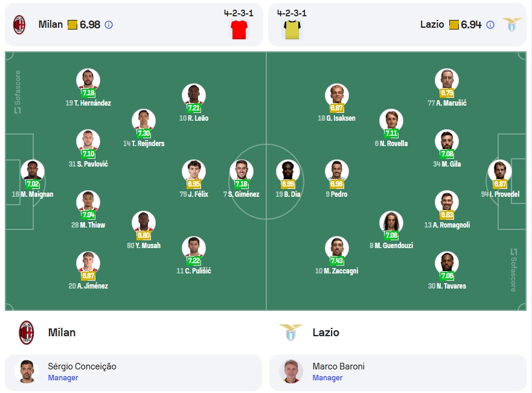Open T. Reijnders' 7.30 rating badge
Viewport: 532px width, 393px height.
[144, 133]
